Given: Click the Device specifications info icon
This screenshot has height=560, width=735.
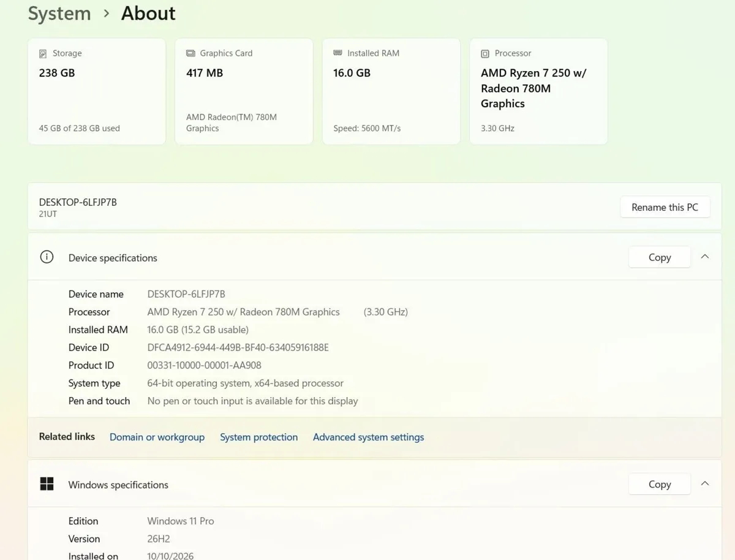Looking at the screenshot, I should tap(47, 257).
